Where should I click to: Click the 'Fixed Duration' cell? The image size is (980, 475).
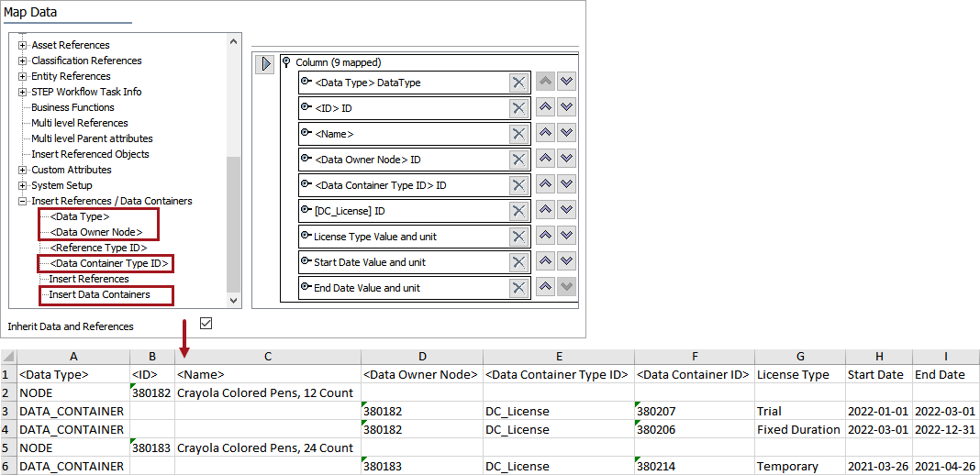(800, 430)
